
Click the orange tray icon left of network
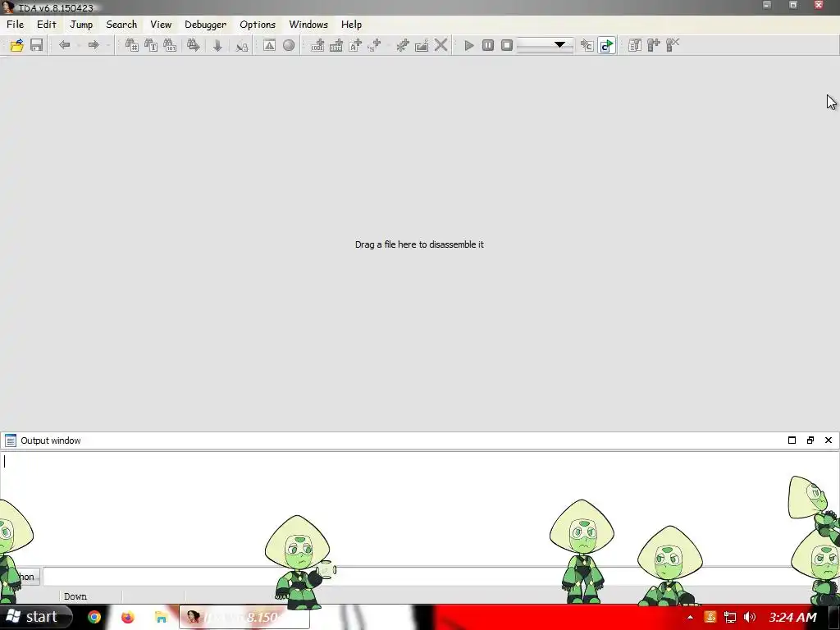pyautogui.click(x=710, y=618)
